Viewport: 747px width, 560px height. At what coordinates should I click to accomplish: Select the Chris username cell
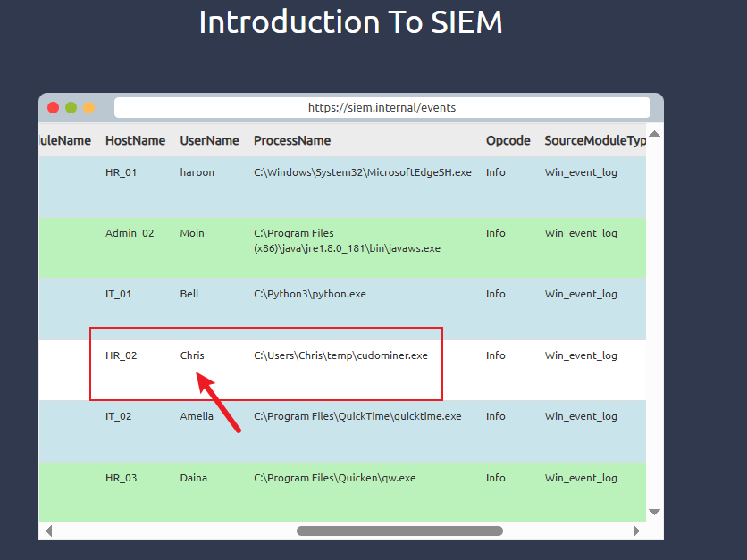click(192, 355)
